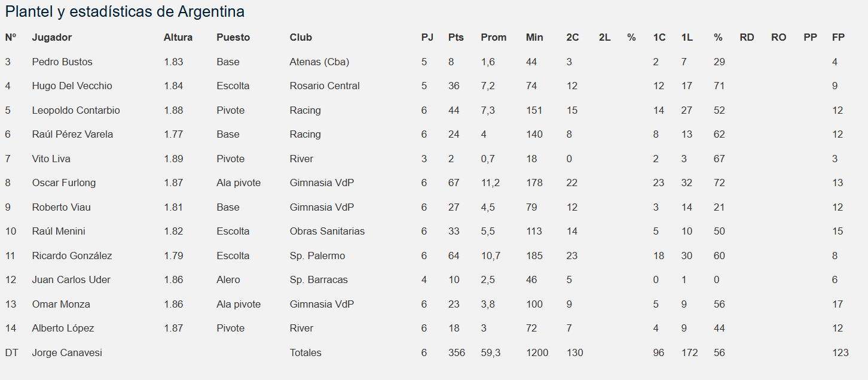Click the FP column header
The width and height of the screenshot is (868, 380).
pos(838,37)
